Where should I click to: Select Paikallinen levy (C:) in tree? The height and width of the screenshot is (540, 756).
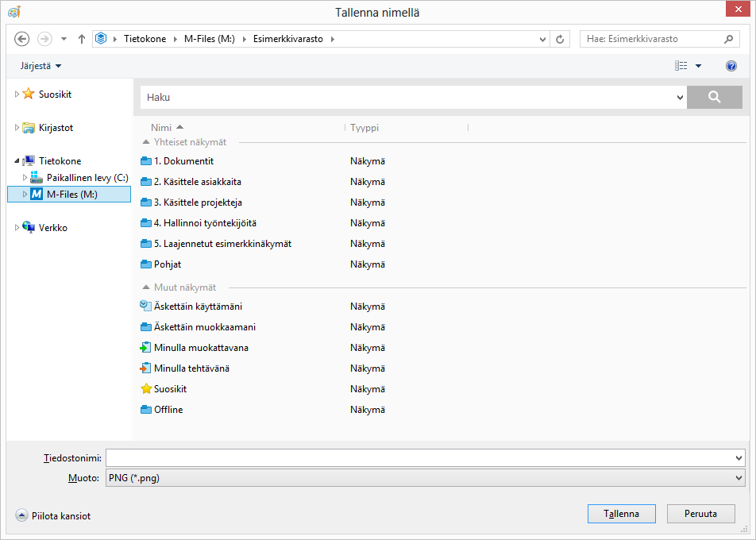pyautogui.click(x=87, y=178)
